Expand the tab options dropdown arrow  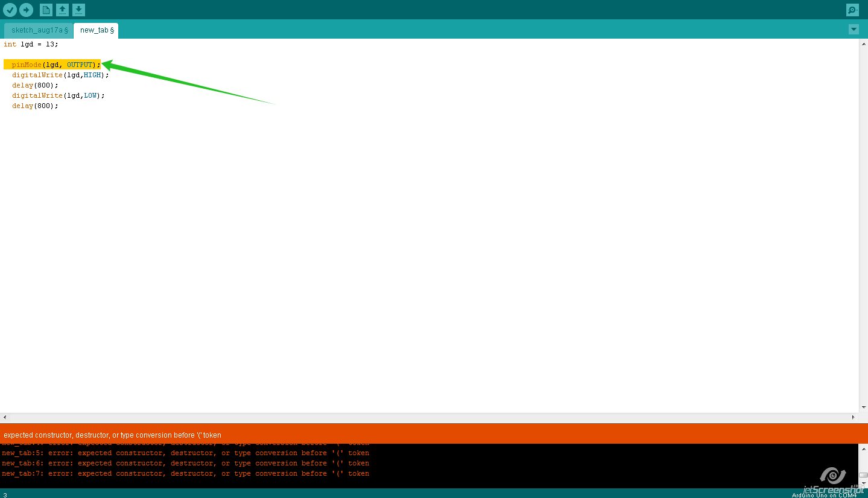(853, 30)
